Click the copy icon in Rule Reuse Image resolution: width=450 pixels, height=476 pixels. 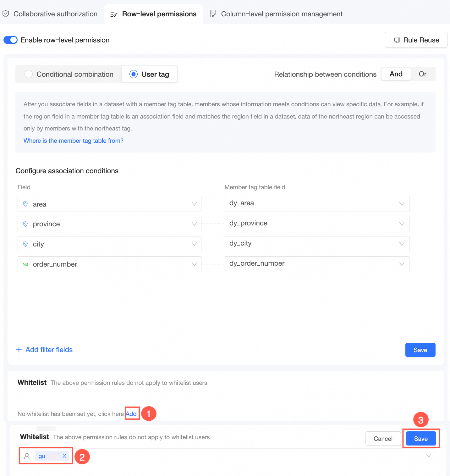coord(397,40)
